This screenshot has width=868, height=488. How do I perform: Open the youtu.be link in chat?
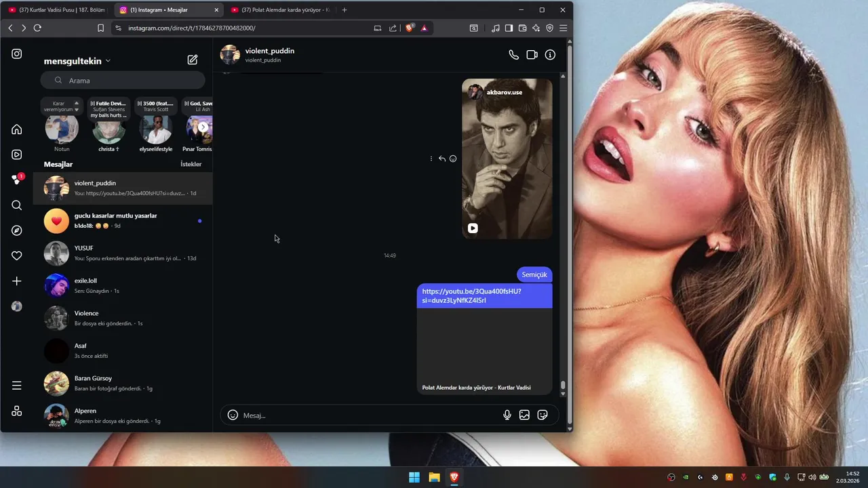pos(471,296)
